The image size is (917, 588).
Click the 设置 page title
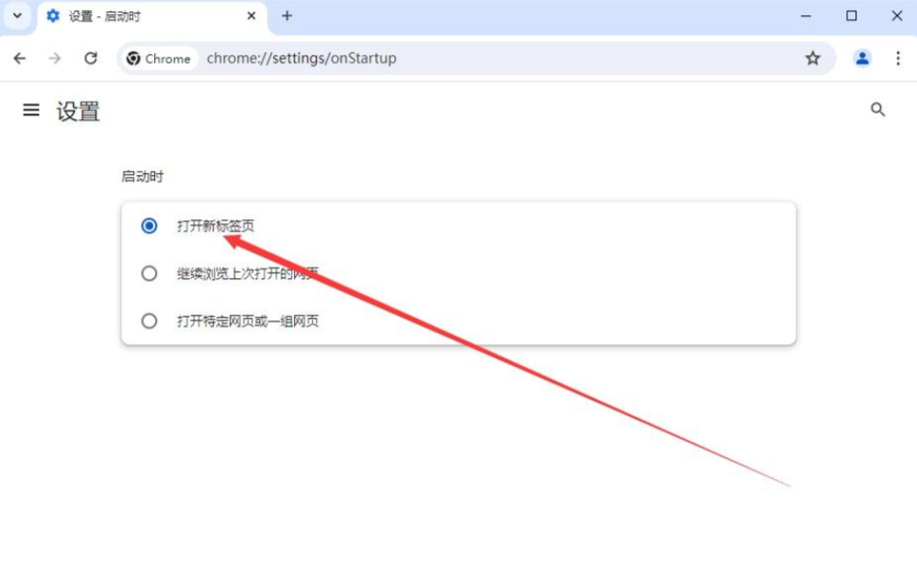(78, 112)
